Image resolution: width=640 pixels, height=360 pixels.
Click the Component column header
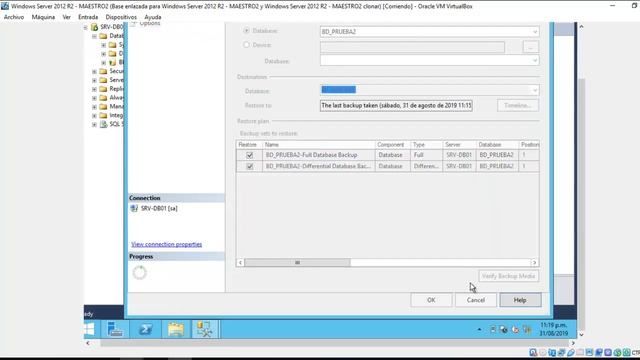coord(392,144)
